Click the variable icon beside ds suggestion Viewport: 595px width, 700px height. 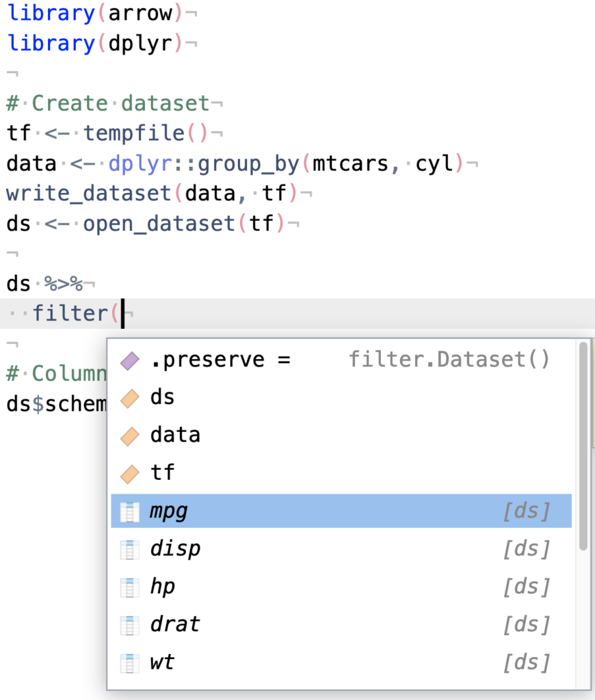(129, 396)
